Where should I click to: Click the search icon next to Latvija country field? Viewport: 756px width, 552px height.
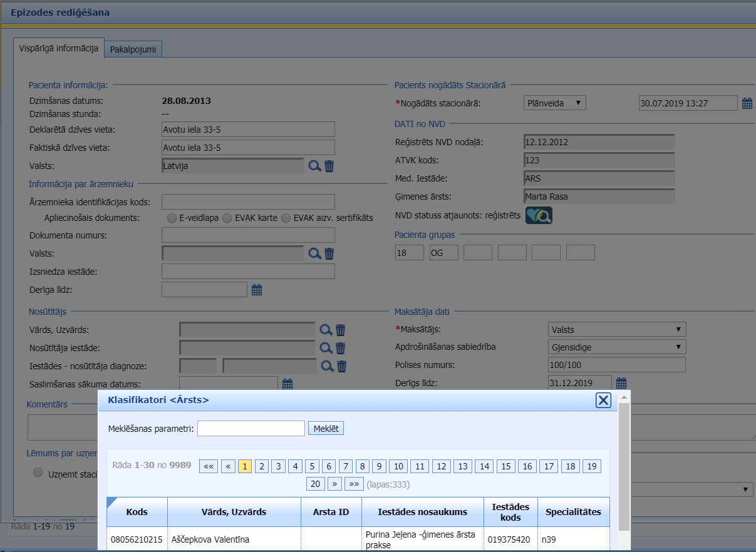click(314, 166)
